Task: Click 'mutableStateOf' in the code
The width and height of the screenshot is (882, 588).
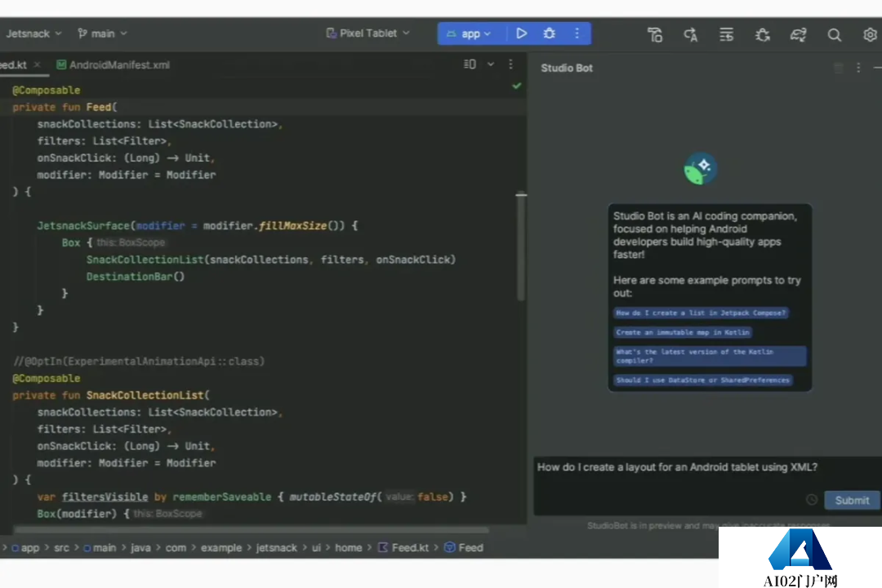Action: coord(332,497)
